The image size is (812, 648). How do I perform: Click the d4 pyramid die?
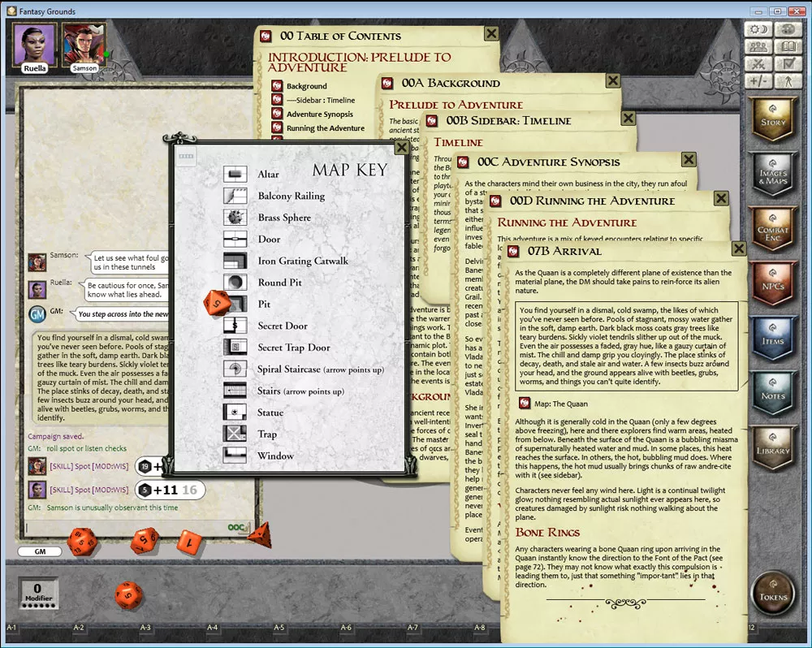tap(261, 535)
